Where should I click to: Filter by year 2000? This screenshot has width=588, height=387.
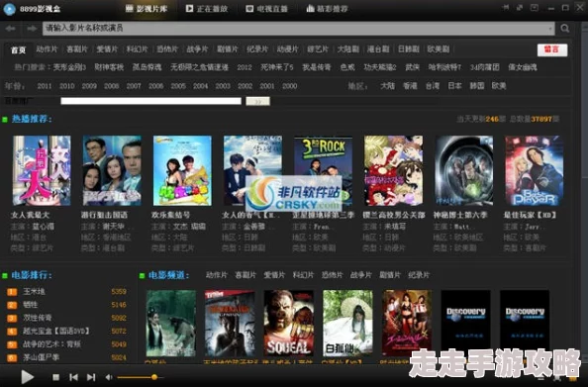[289, 86]
